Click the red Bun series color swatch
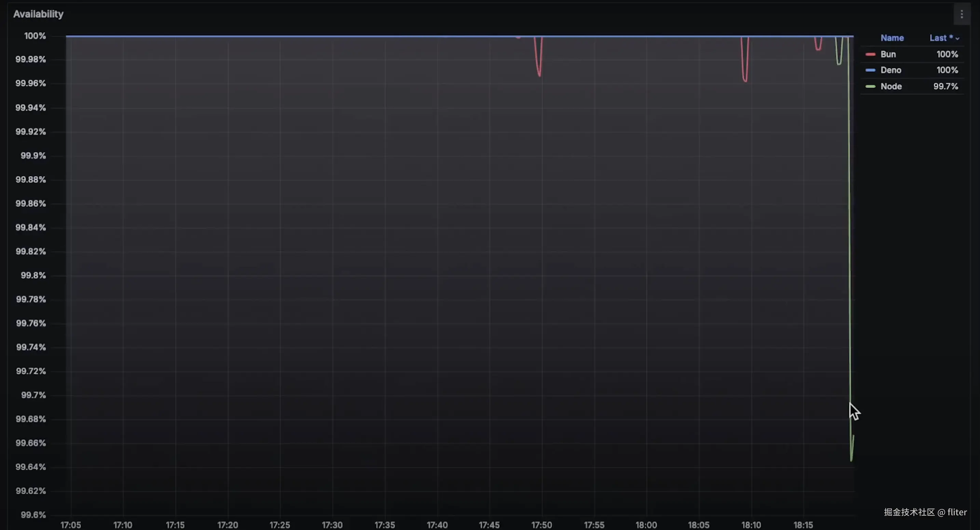The width and height of the screenshot is (980, 530). point(870,54)
